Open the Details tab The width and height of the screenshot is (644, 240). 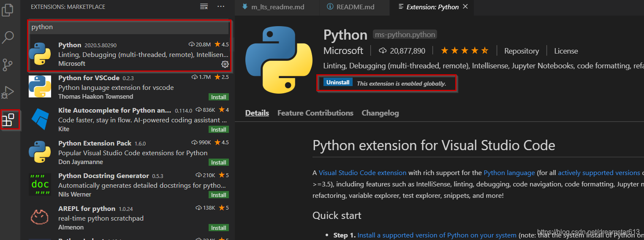pos(257,113)
